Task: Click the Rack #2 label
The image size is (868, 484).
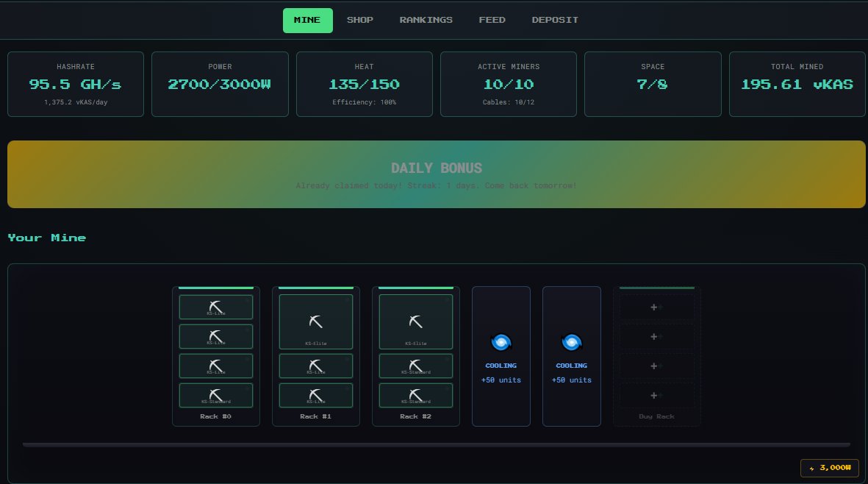Action: point(416,416)
